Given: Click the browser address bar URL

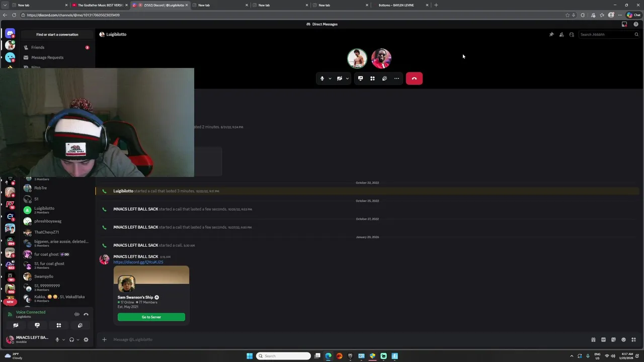Looking at the screenshot, I should 73,15.
